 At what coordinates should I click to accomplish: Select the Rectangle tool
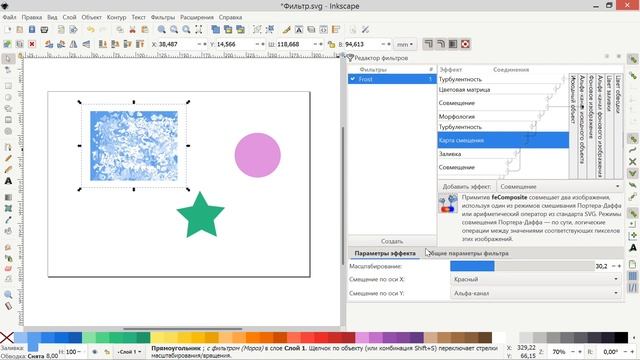pyautogui.click(x=8, y=86)
